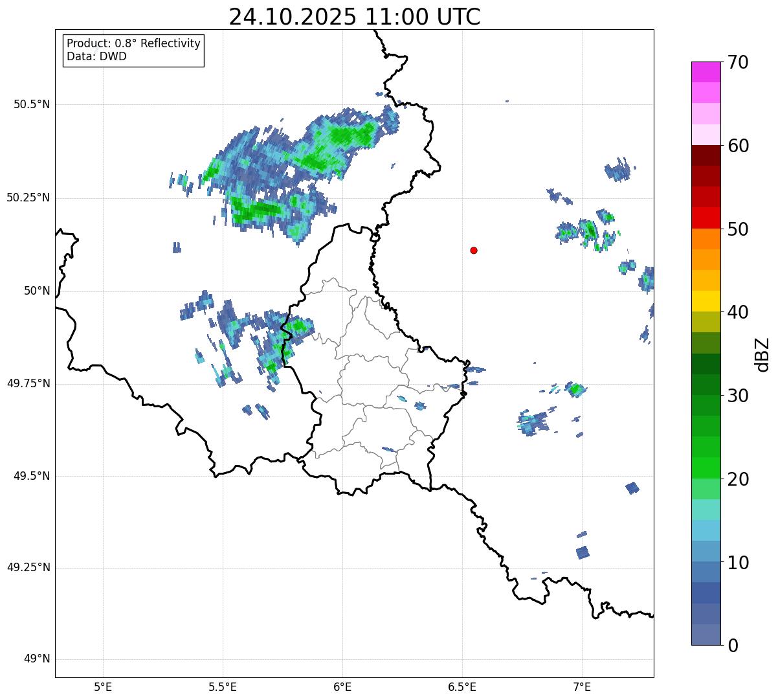Click the 'dBZ' colorbar label
Image resolution: width=778 pixels, height=700 pixels.
(762, 354)
